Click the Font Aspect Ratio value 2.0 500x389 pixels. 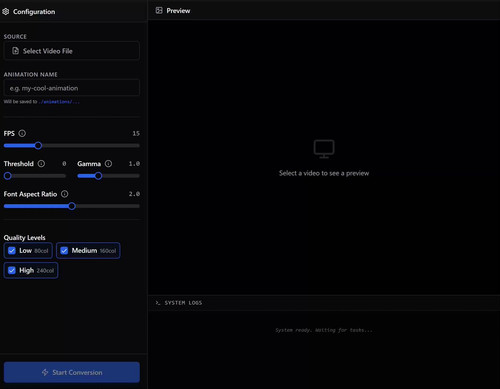(x=134, y=194)
